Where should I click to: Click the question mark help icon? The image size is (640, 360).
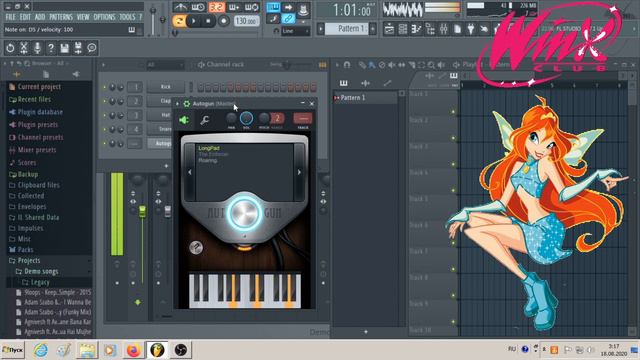click(x=51, y=48)
